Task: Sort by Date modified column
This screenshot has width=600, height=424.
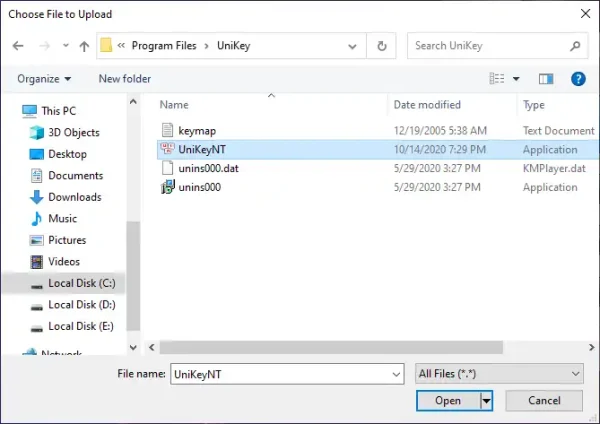Action: point(427,105)
